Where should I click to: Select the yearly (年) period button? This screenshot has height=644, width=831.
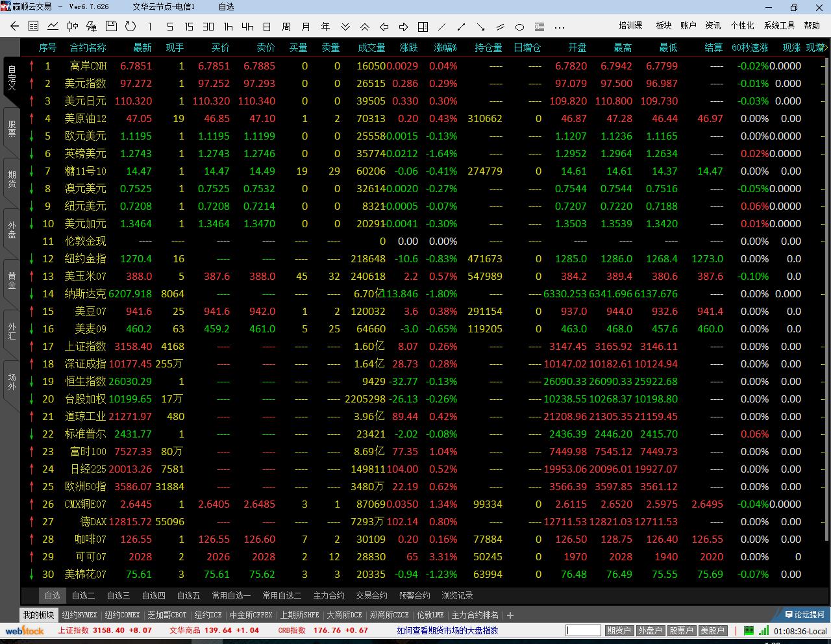pos(325,27)
